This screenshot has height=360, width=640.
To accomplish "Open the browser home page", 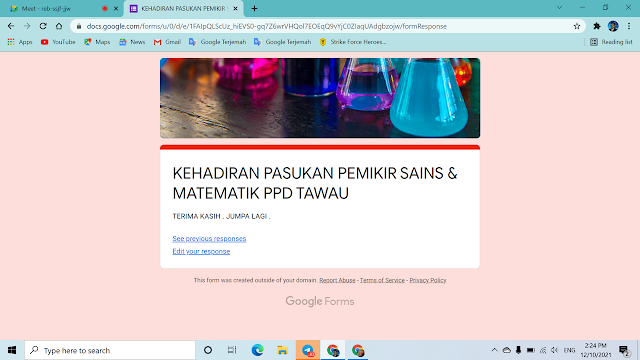I will (x=59, y=26).
